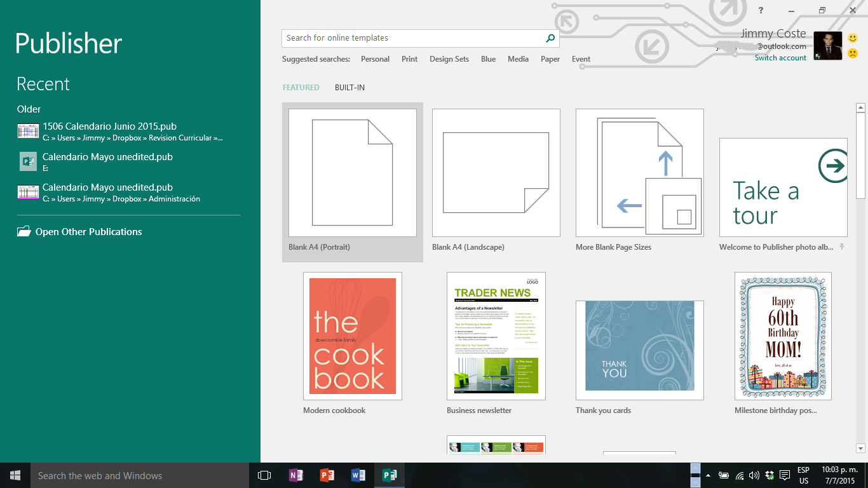
Task: Click the Publisher taskbar icon
Action: pyautogui.click(x=390, y=475)
